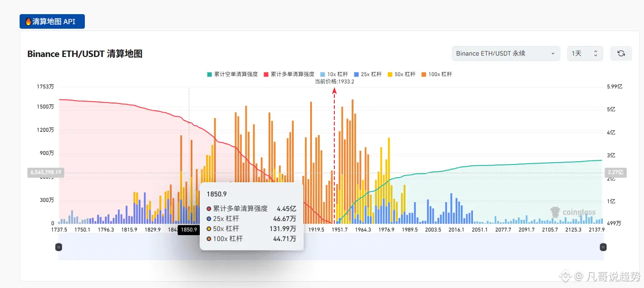Click the up-down stepper arrows on 1天
644x288 pixels.
click(595, 53)
